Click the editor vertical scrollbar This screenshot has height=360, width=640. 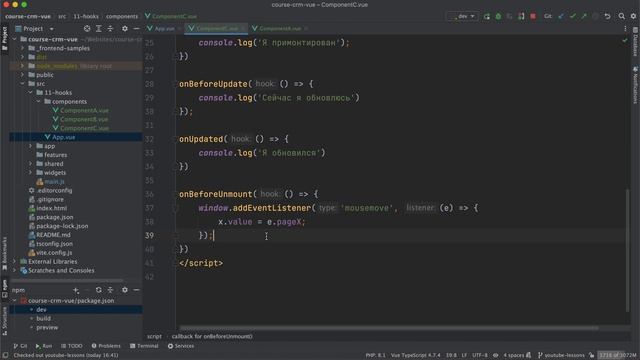(628, 250)
